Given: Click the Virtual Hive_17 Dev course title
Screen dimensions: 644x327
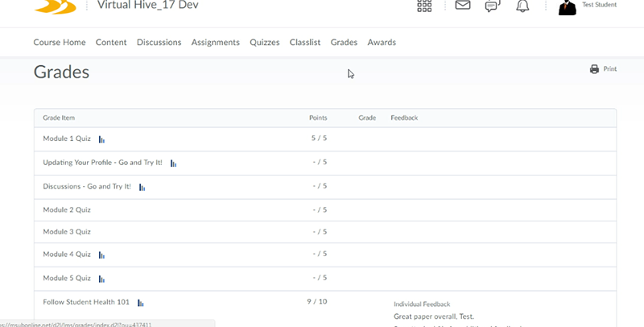Looking at the screenshot, I should point(147,5).
